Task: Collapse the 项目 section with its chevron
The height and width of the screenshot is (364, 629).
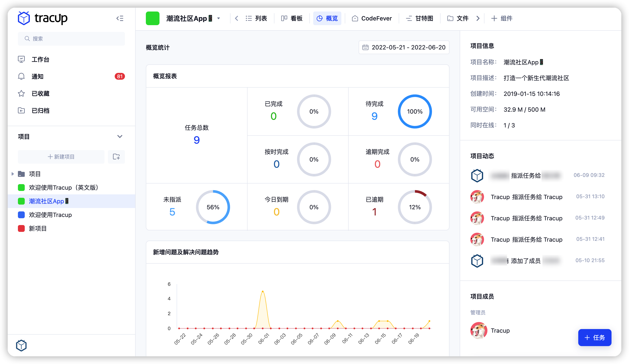Action: click(x=120, y=136)
